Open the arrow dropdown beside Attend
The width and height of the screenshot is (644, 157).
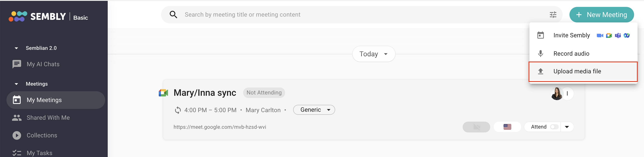point(567,127)
